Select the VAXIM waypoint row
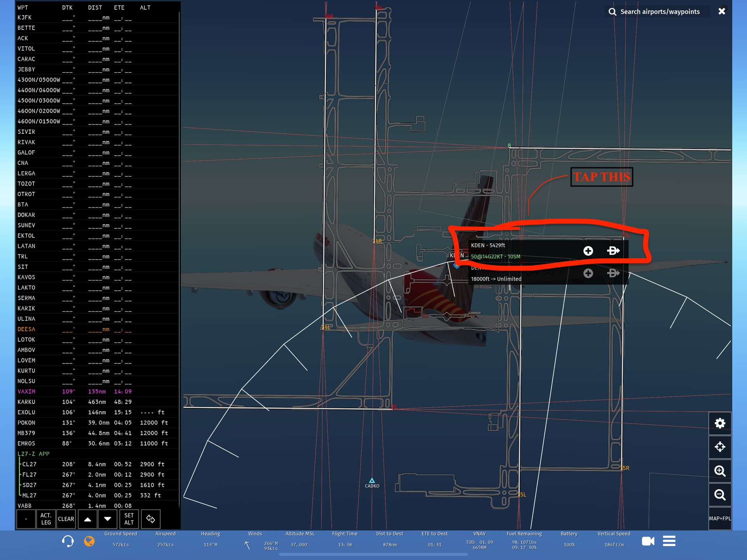Viewport: 747px width, 560px height. coord(26,391)
